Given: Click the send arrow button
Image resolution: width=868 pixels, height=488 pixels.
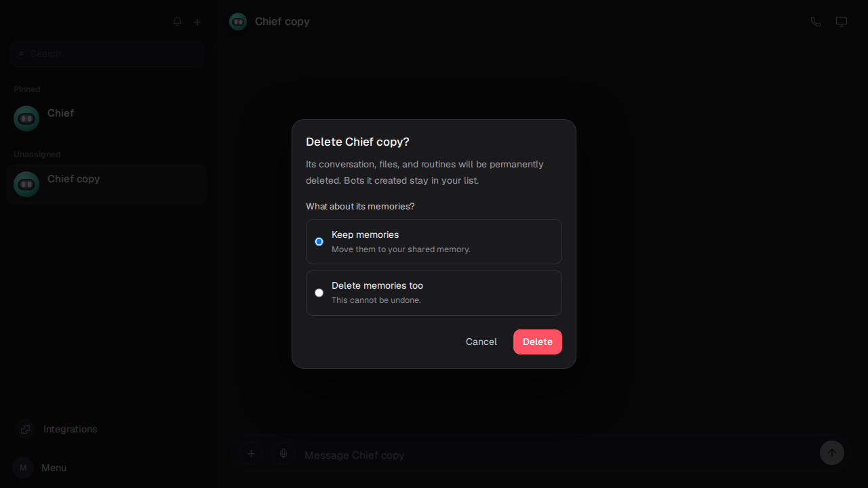Looking at the screenshot, I should pyautogui.click(x=832, y=453).
